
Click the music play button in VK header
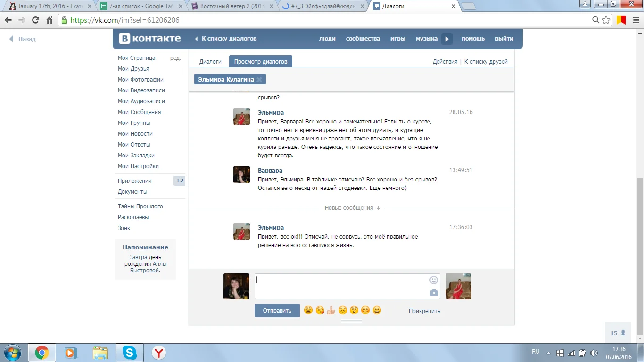[x=447, y=39]
